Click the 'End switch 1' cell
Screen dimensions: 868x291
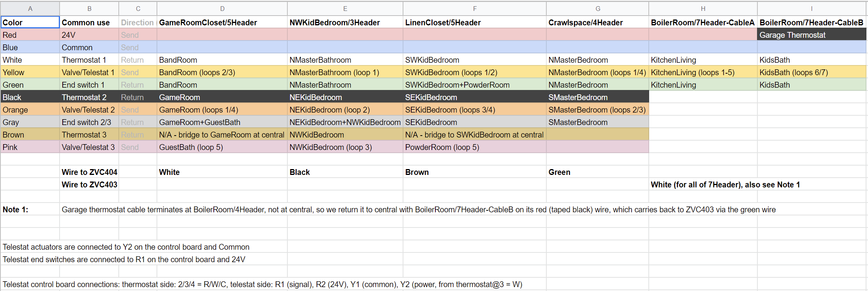(x=89, y=85)
